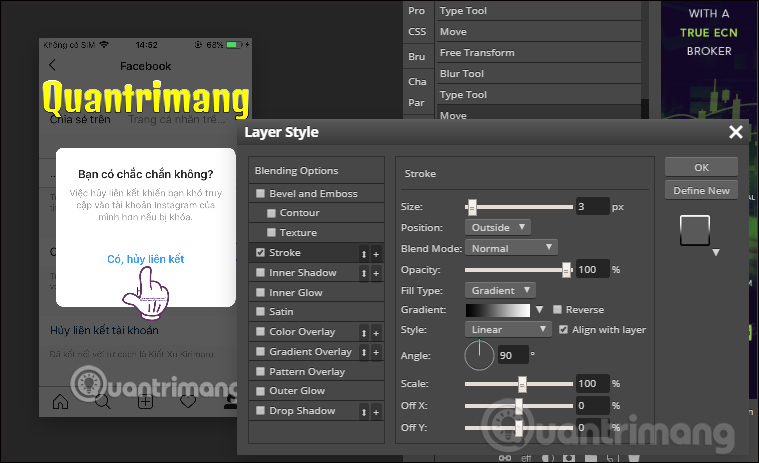Click the plus square icon in the phone image
759x463 pixels.
tap(145, 401)
